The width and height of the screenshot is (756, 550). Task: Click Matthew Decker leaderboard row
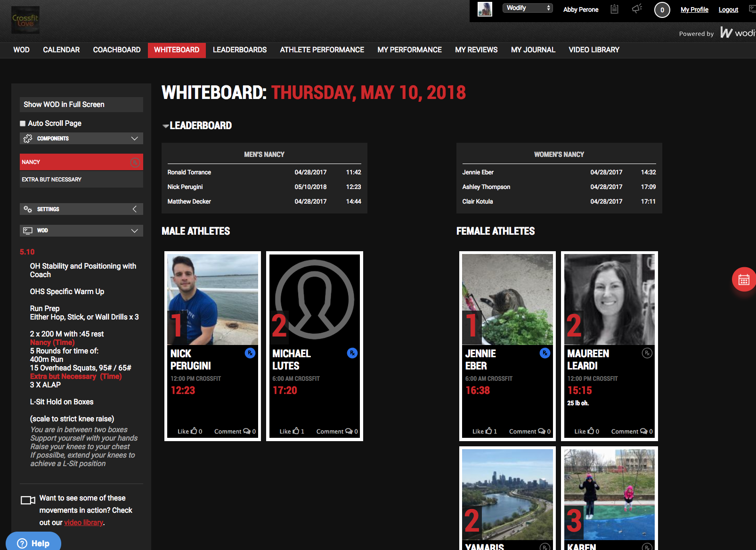pyautogui.click(x=264, y=202)
